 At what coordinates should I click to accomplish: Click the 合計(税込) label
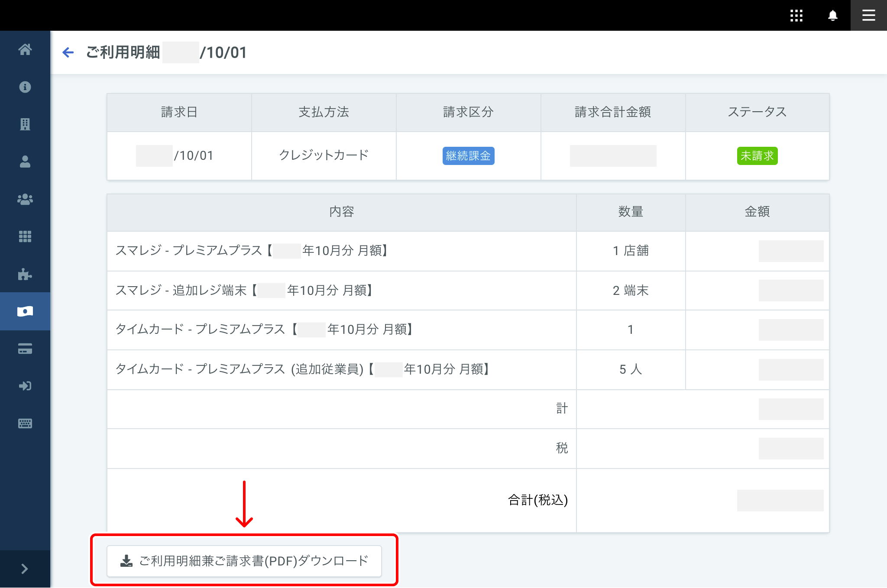(x=537, y=500)
